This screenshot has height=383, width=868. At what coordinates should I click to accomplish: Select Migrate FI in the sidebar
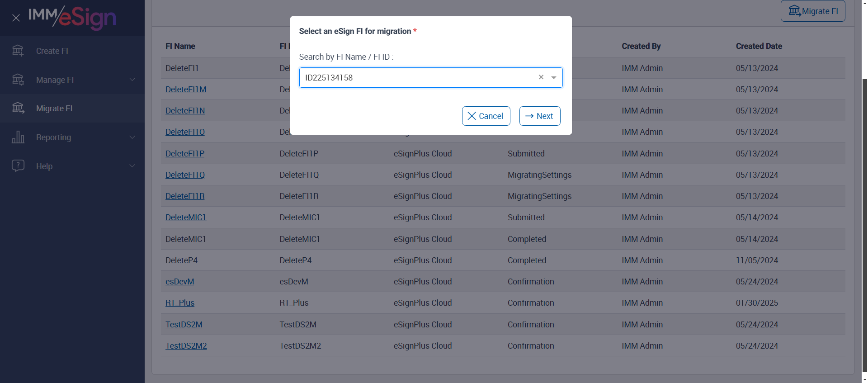click(x=54, y=109)
